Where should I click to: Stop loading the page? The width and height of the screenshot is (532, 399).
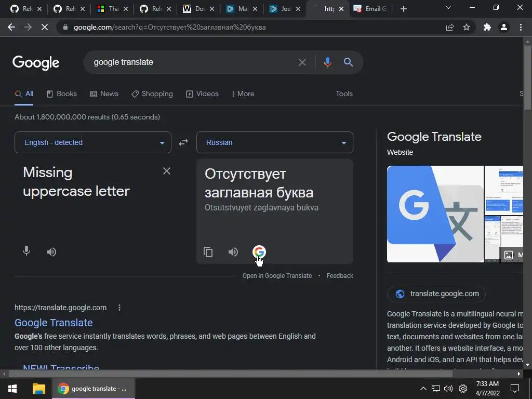coord(45,27)
